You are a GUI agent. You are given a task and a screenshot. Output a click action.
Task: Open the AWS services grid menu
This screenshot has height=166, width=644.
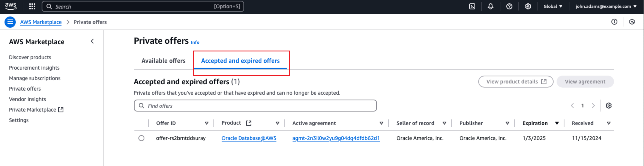(x=32, y=7)
